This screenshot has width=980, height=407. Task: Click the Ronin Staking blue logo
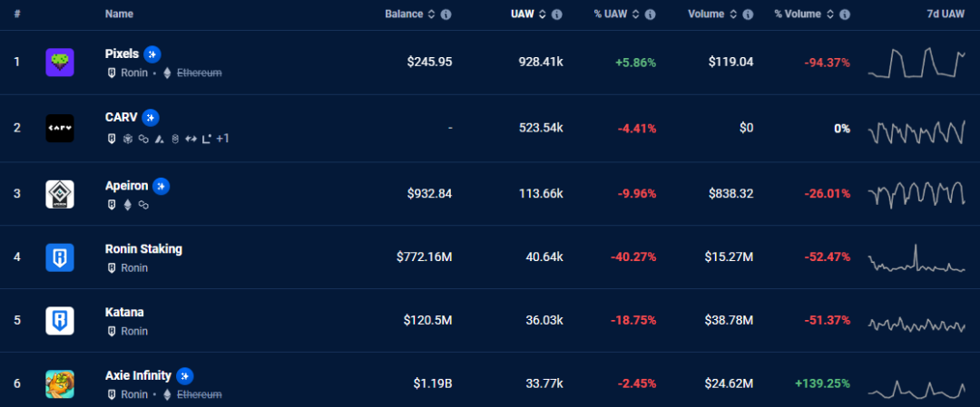pyautogui.click(x=60, y=257)
